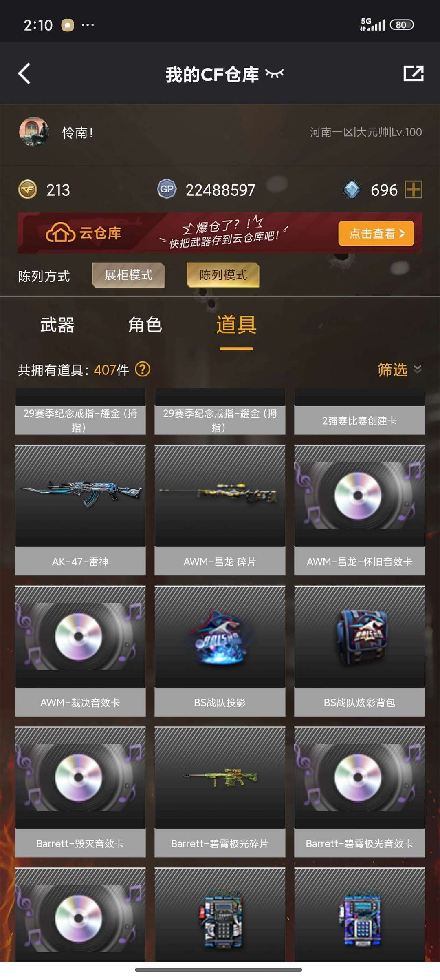Switch display to 陈列模式
Image resolution: width=440 pixels, height=980 pixels.
pyautogui.click(x=223, y=275)
